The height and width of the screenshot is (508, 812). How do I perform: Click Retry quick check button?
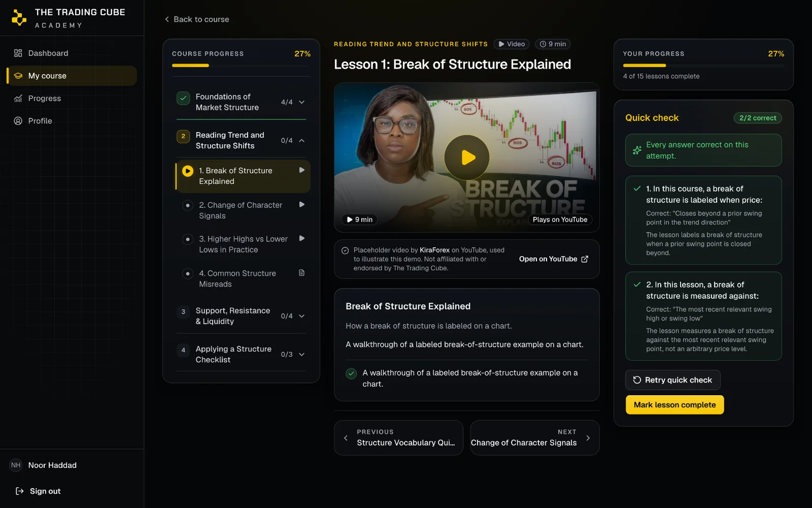tap(673, 380)
